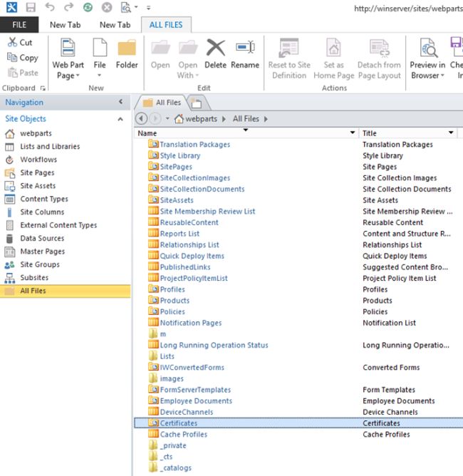
Task: Open Site Columns in Site Objects
Action: point(42,212)
